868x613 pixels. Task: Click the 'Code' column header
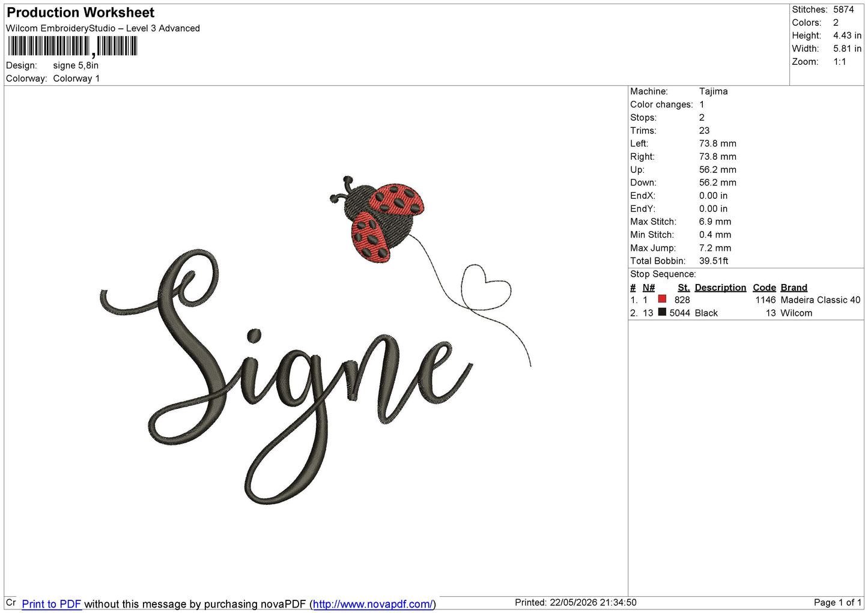pyautogui.click(x=764, y=288)
